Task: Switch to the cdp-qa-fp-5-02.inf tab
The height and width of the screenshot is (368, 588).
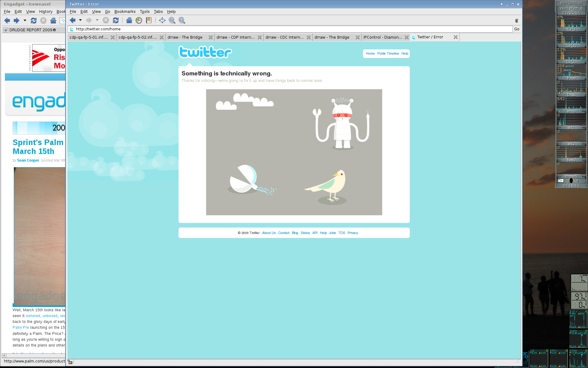Action: pyautogui.click(x=138, y=37)
